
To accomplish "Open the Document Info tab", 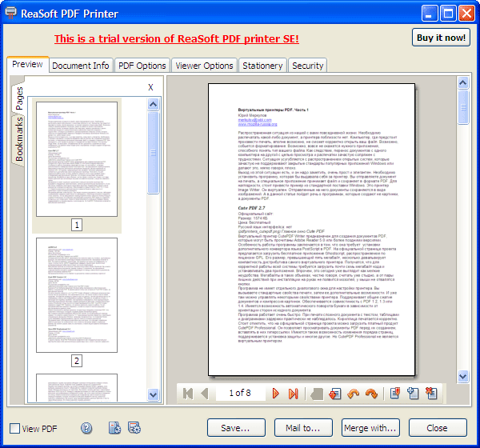I will [81, 66].
